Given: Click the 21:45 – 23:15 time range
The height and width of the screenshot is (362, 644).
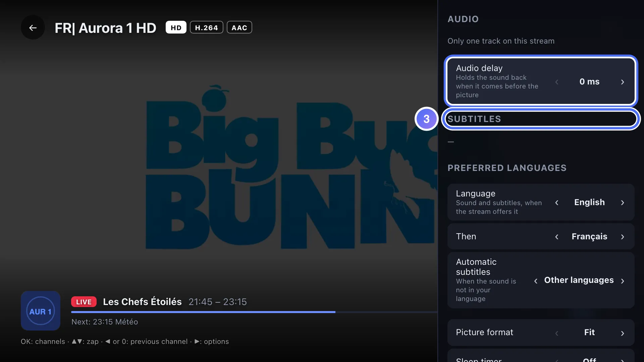Looking at the screenshot, I should tap(218, 302).
